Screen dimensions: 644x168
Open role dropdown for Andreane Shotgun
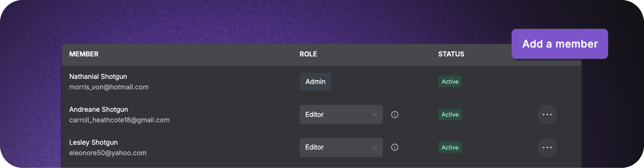tap(341, 115)
